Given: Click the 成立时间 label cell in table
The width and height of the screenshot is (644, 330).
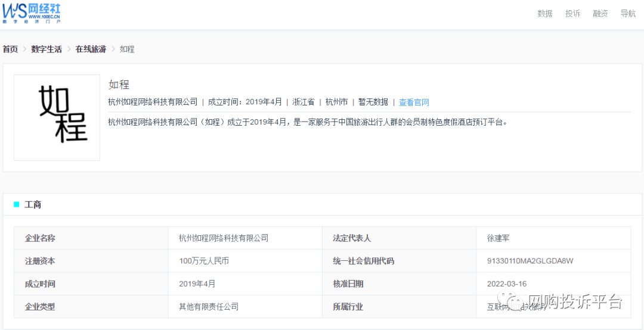Looking at the screenshot, I should [x=91, y=284].
